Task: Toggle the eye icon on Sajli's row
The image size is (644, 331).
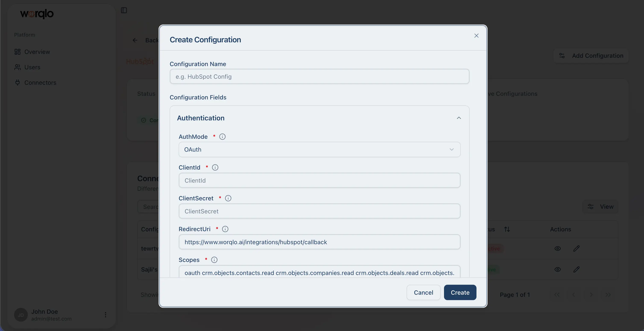Action: [557, 269]
